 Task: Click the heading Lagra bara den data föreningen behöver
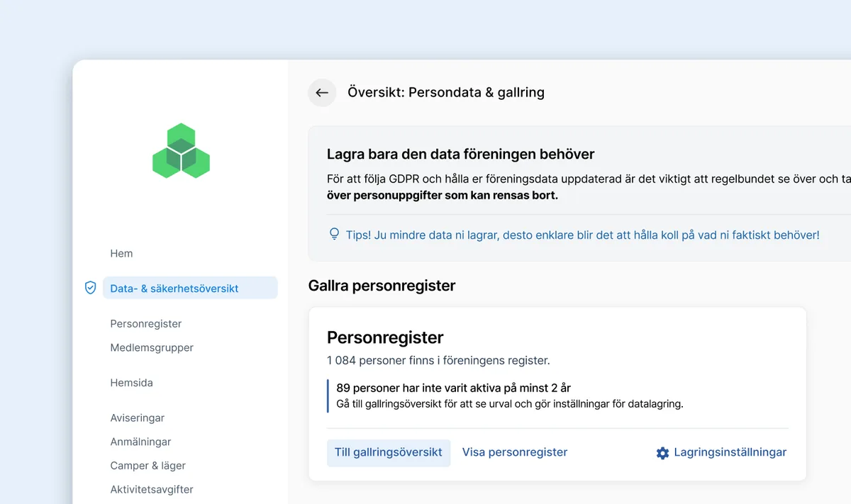(x=460, y=154)
